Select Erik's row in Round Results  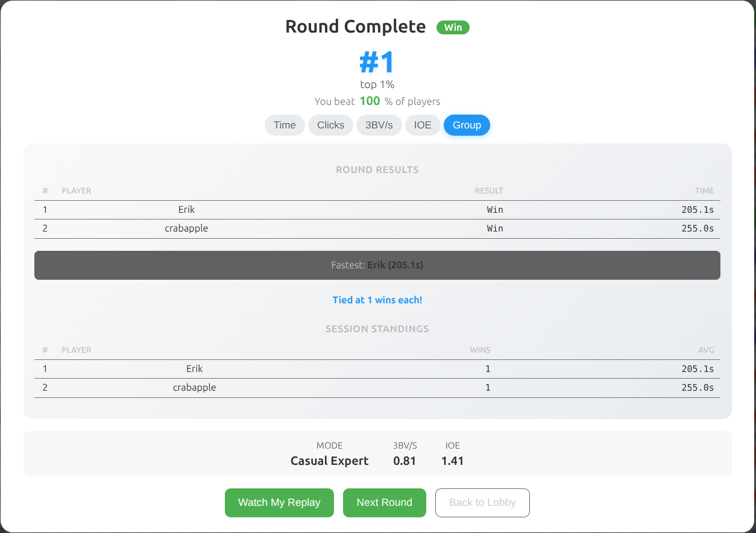pos(377,209)
